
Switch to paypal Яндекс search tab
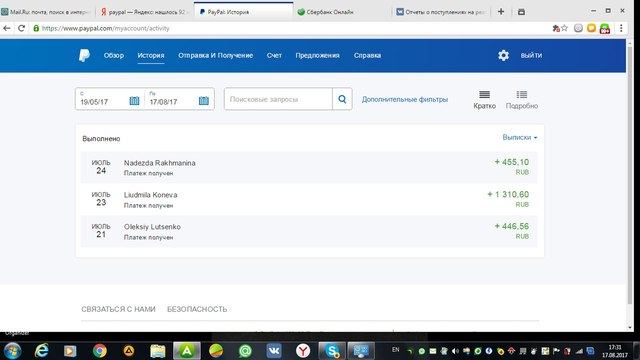pyautogui.click(x=145, y=12)
